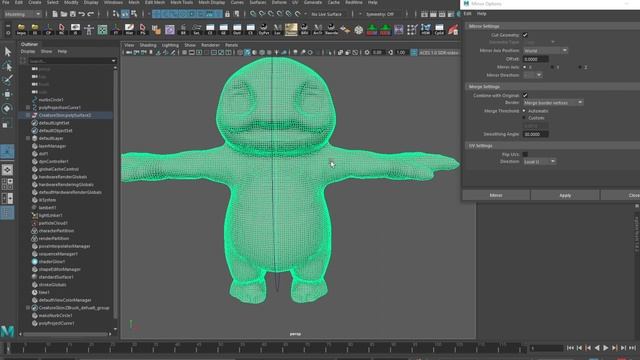The height and width of the screenshot is (360, 640).
Task: Open the Mesh menu in main menu bar
Action: pos(134,2)
